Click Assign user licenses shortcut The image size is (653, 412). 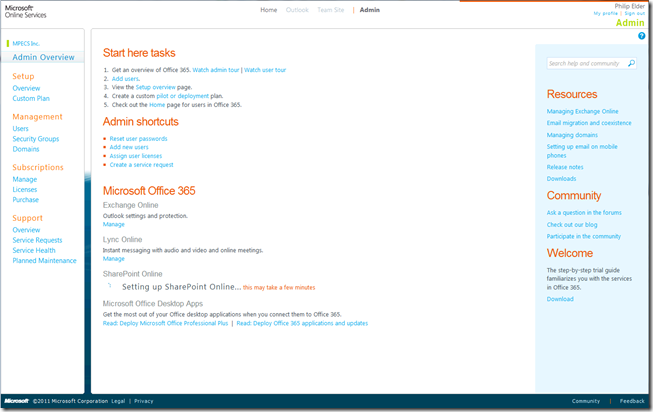(136, 156)
